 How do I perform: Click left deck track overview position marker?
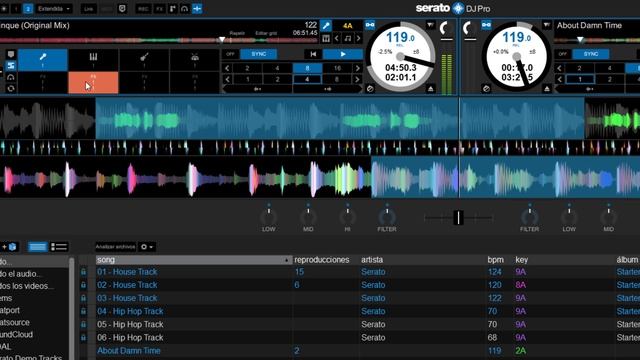(x=222, y=40)
